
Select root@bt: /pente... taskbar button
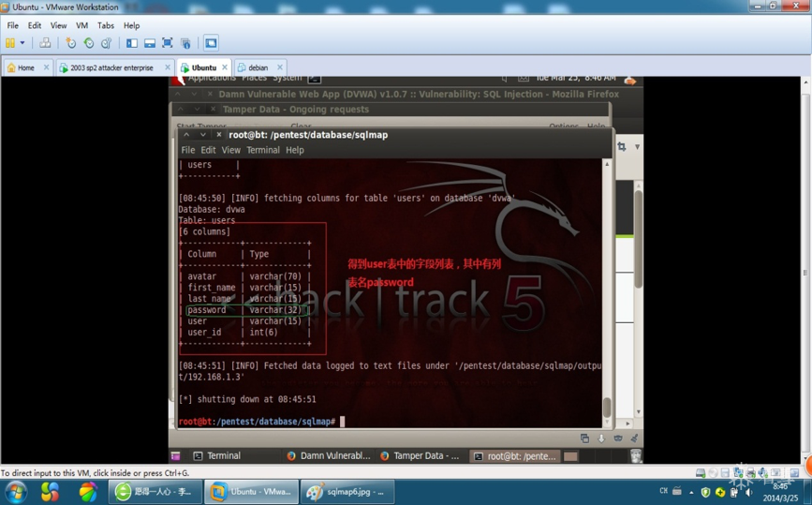515,455
